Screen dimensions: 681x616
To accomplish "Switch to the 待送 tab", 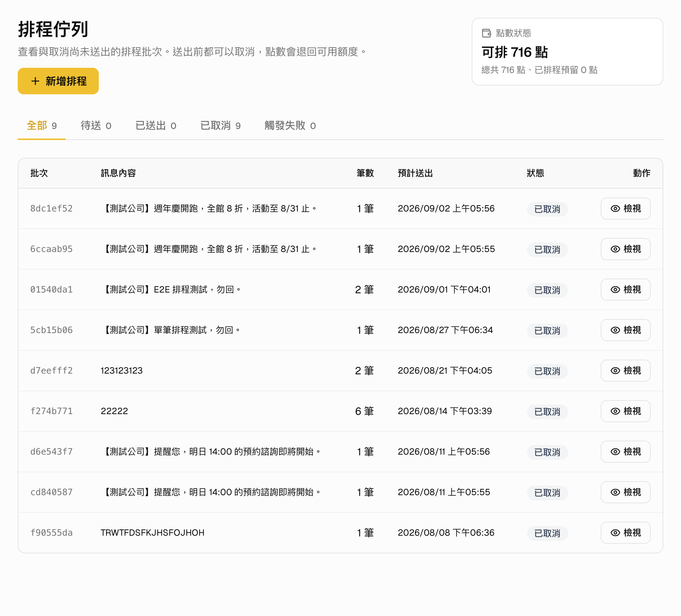I will pyautogui.click(x=96, y=126).
